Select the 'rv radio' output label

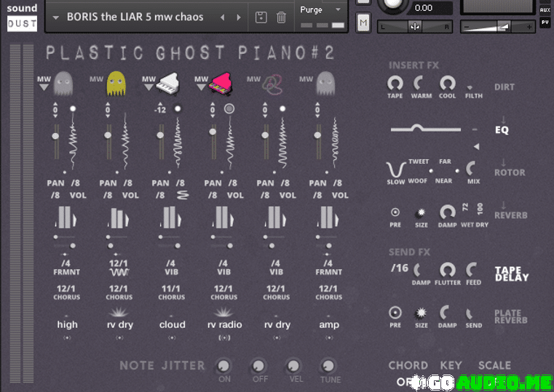[224, 325]
